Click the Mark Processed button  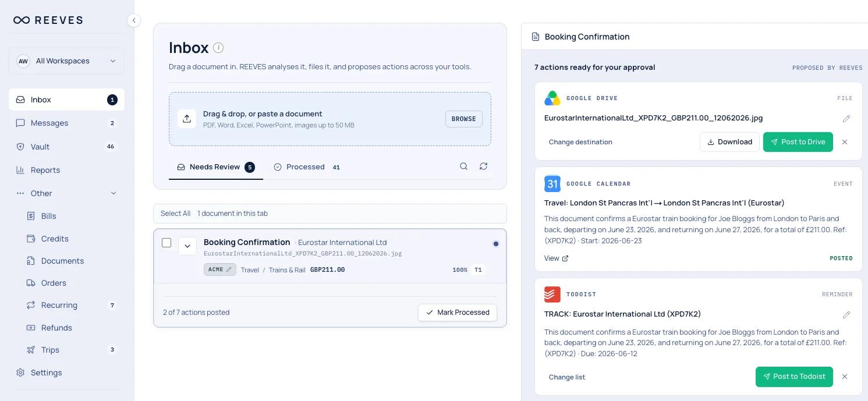pyautogui.click(x=458, y=313)
